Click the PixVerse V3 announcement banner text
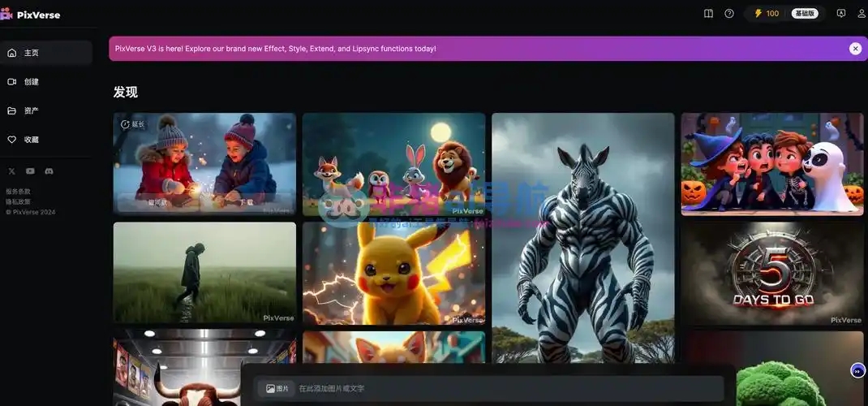 click(276, 49)
